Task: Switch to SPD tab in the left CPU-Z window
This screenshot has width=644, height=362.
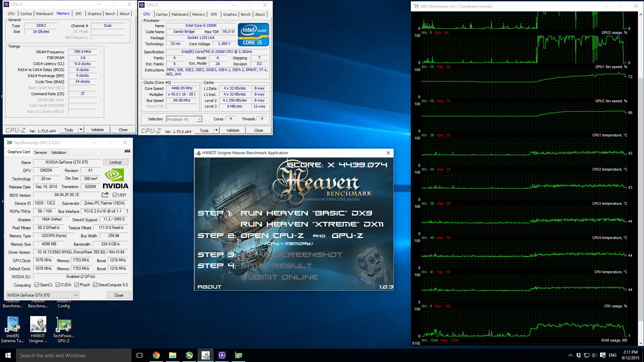Action: tap(78, 14)
